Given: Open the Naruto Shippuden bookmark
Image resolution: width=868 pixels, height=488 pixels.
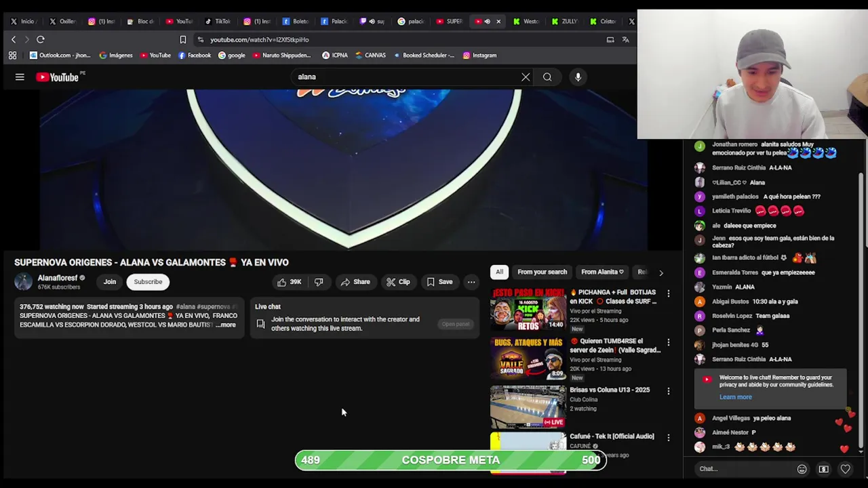Looking at the screenshot, I should [x=281, y=56].
